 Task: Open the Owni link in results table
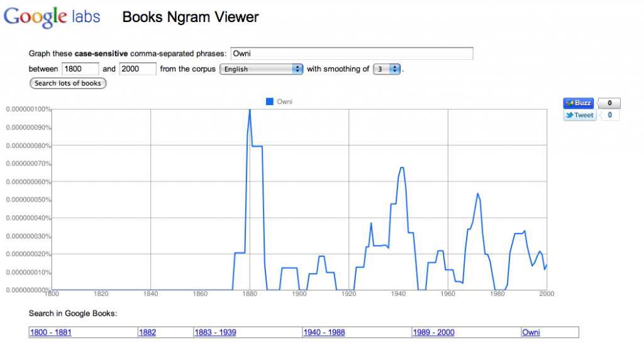pyautogui.click(x=531, y=332)
